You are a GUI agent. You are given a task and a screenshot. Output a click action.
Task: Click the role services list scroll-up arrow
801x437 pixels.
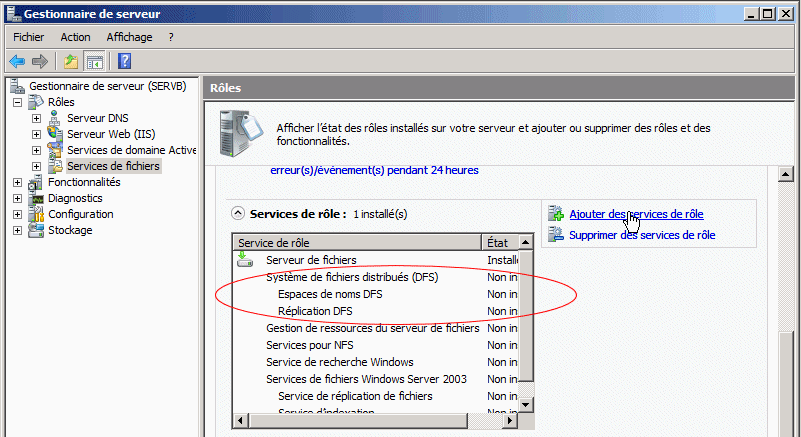[526, 242]
